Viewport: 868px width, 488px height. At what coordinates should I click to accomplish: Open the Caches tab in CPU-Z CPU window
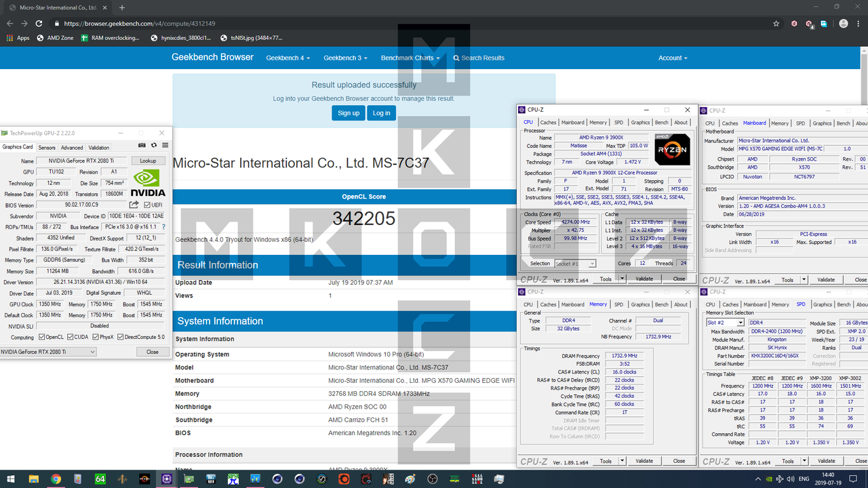(x=549, y=123)
